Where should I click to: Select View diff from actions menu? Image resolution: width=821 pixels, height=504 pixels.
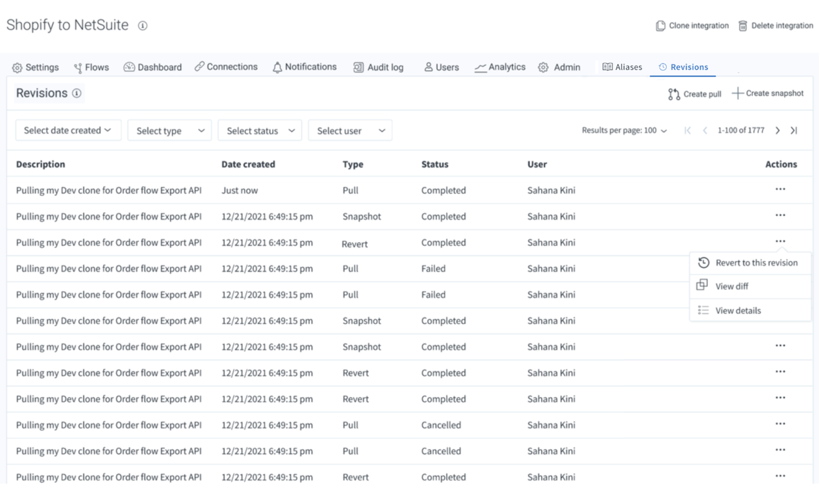[x=750, y=286]
